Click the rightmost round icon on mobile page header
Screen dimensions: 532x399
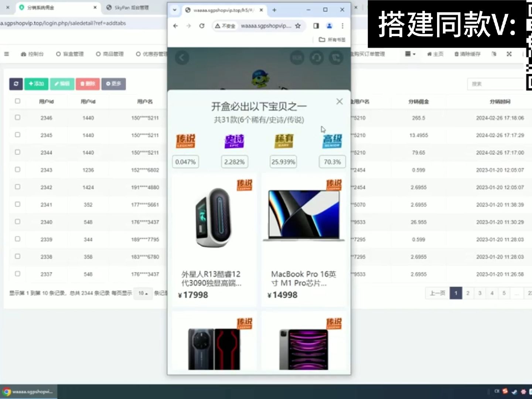tap(336, 58)
